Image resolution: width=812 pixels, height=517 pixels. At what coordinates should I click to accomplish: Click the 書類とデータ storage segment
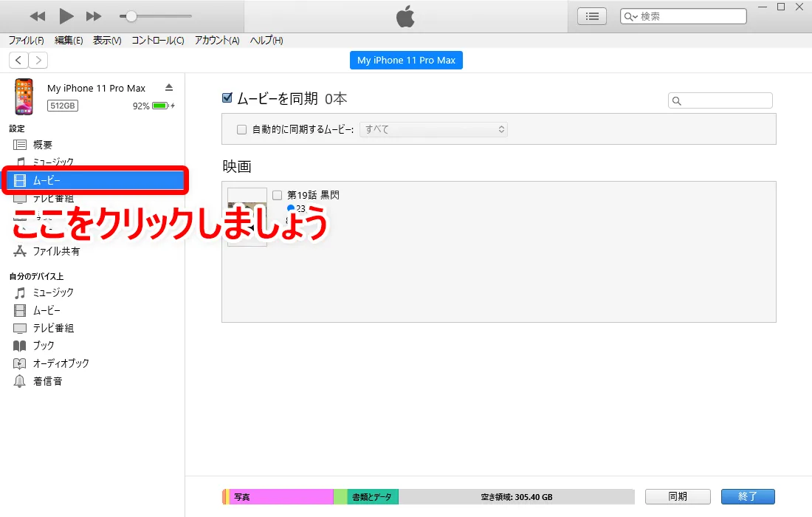[x=372, y=497]
